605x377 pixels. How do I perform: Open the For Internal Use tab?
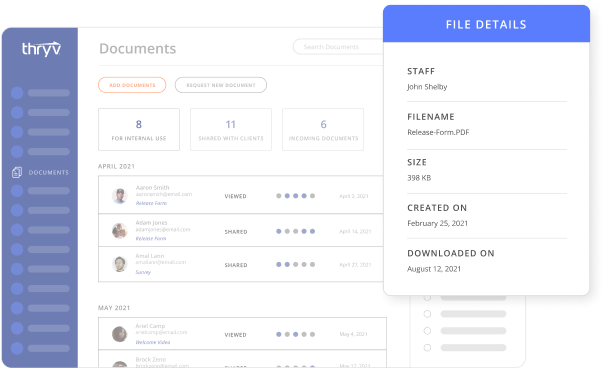(x=139, y=129)
